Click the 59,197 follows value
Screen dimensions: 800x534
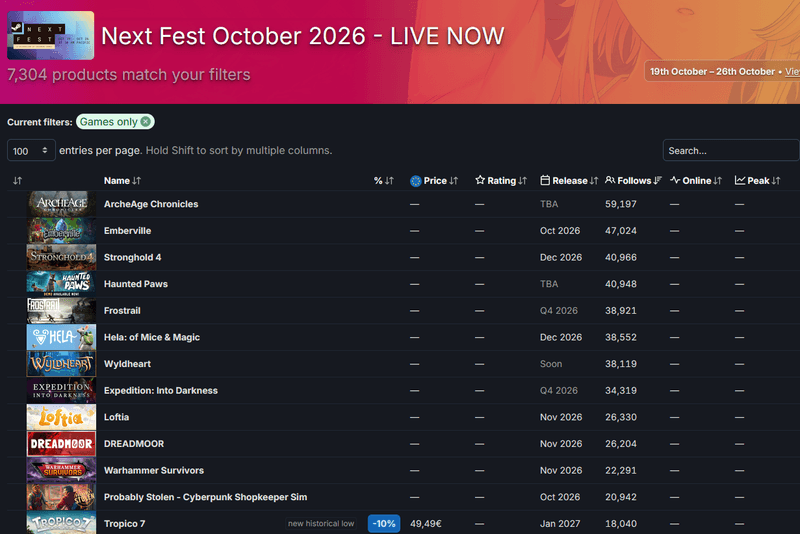point(621,204)
